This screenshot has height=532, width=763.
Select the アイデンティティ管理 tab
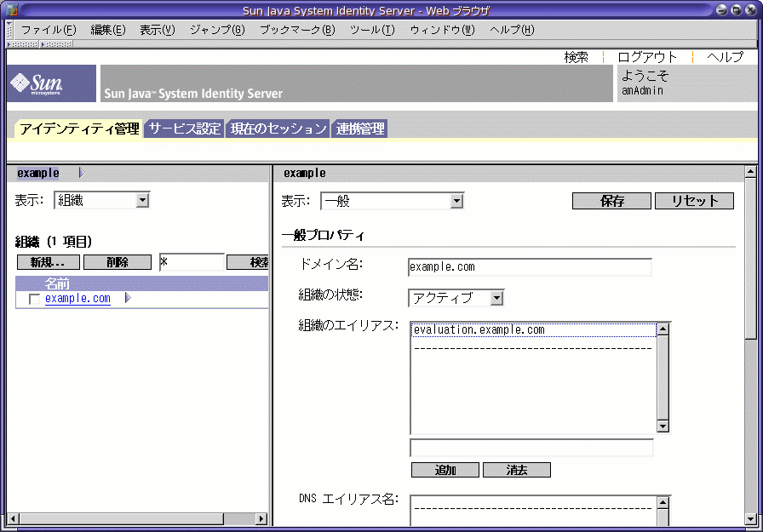[79, 129]
